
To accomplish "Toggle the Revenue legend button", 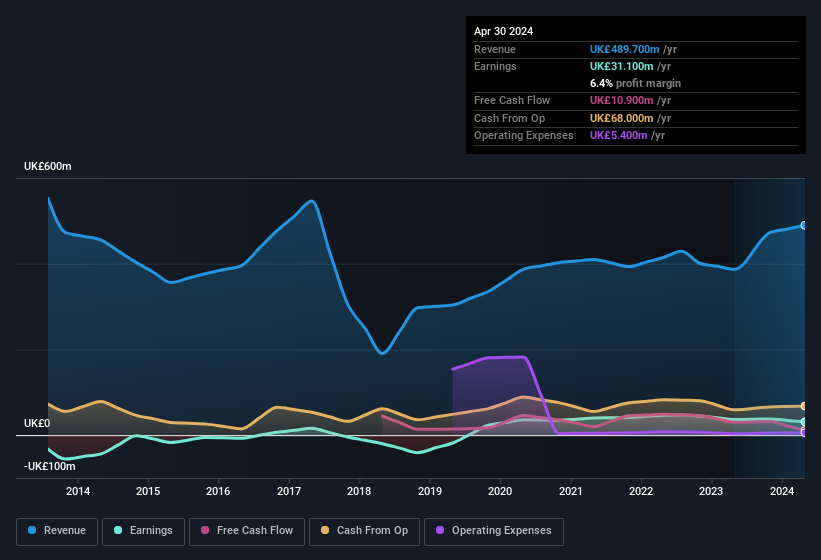I will coord(57,530).
